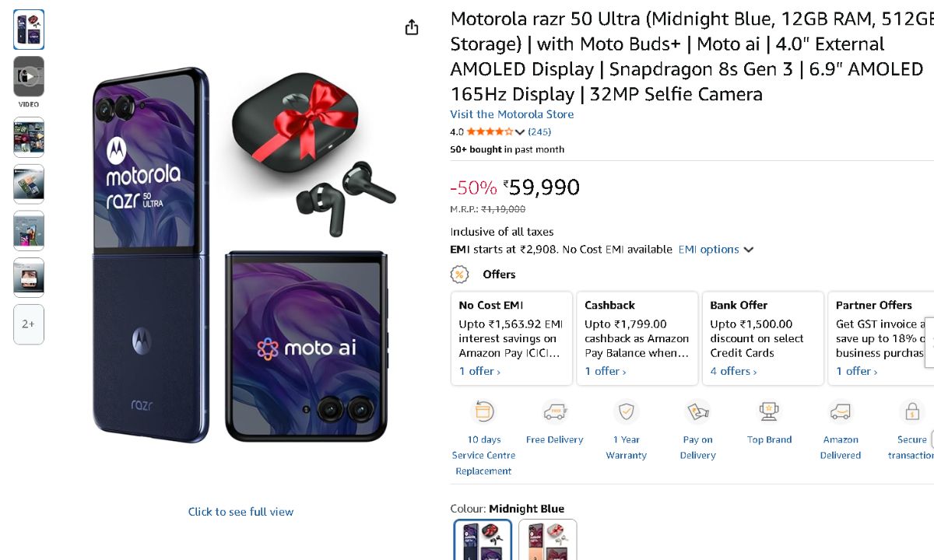This screenshot has height=560, width=934.
Task: Click the Top Brand trophy icon
Action: [769, 411]
